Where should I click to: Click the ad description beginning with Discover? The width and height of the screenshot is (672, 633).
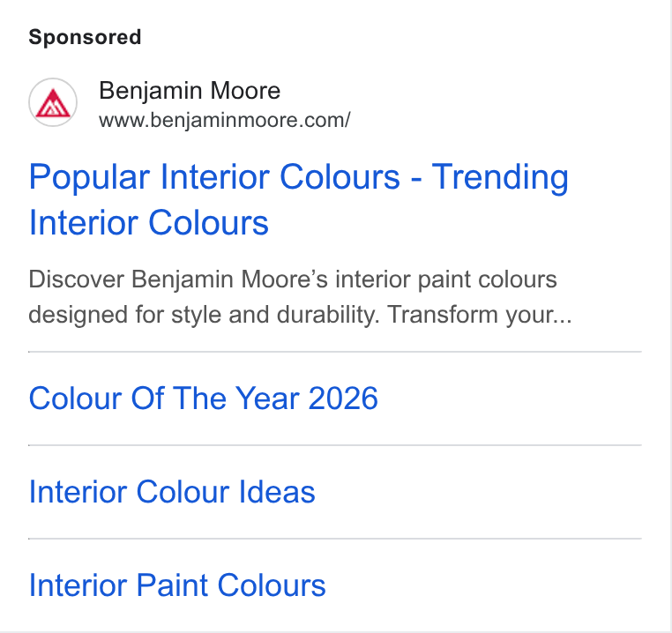[x=300, y=297]
